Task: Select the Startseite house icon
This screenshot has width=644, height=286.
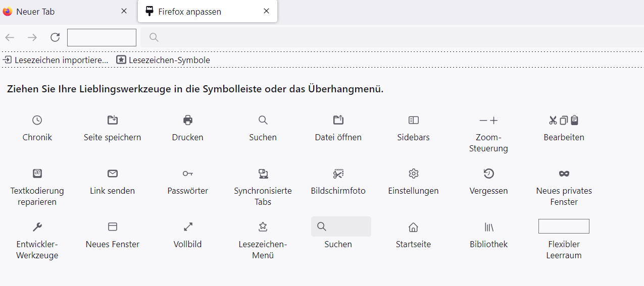Action: click(413, 226)
